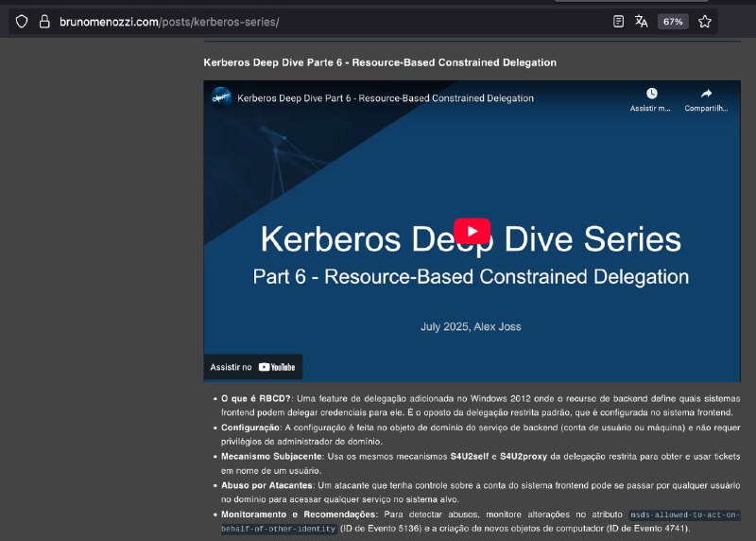The height and width of the screenshot is (541, 756).
Task: Open the video title link in embed header
Action: point(386,98)
